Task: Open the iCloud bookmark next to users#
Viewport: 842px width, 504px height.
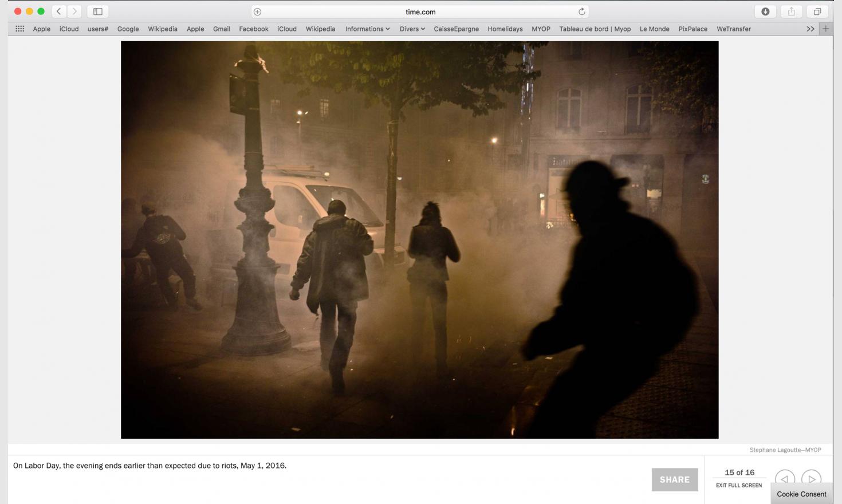Action: 69,29
